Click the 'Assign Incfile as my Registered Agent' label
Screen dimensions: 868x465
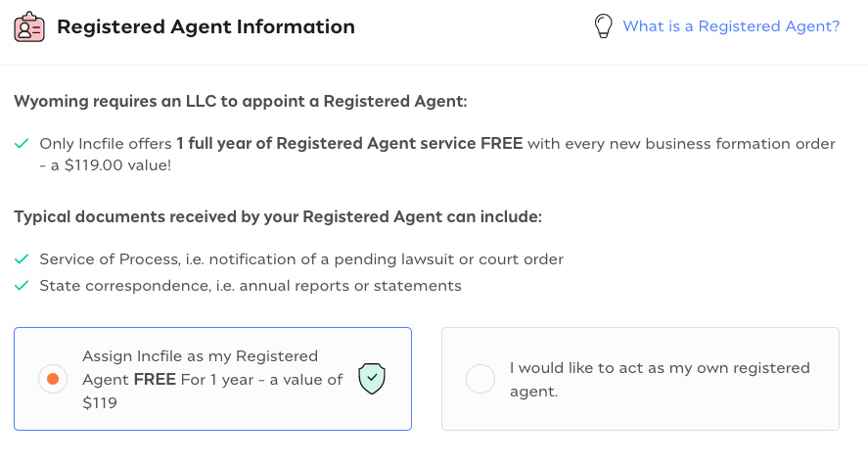coord(201,356)
